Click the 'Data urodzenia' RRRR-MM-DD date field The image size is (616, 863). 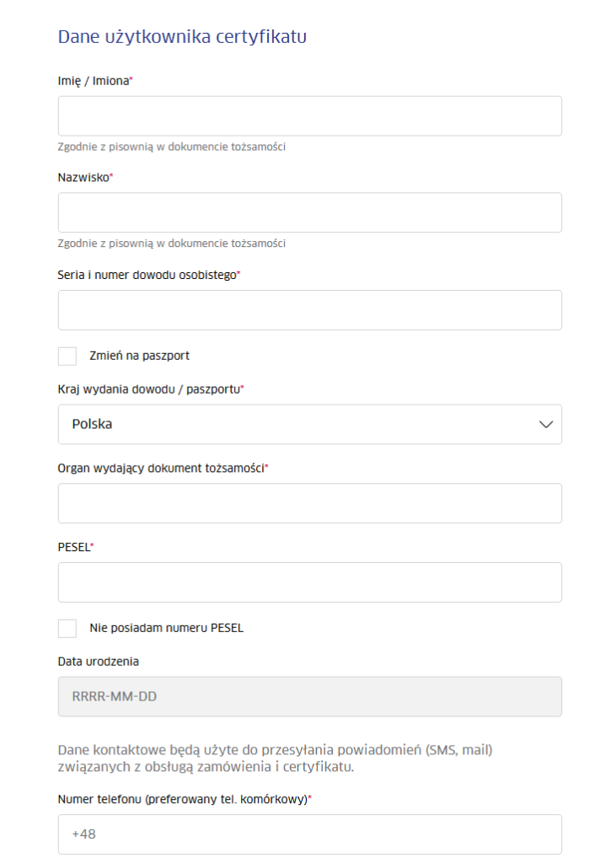[309, 697]
